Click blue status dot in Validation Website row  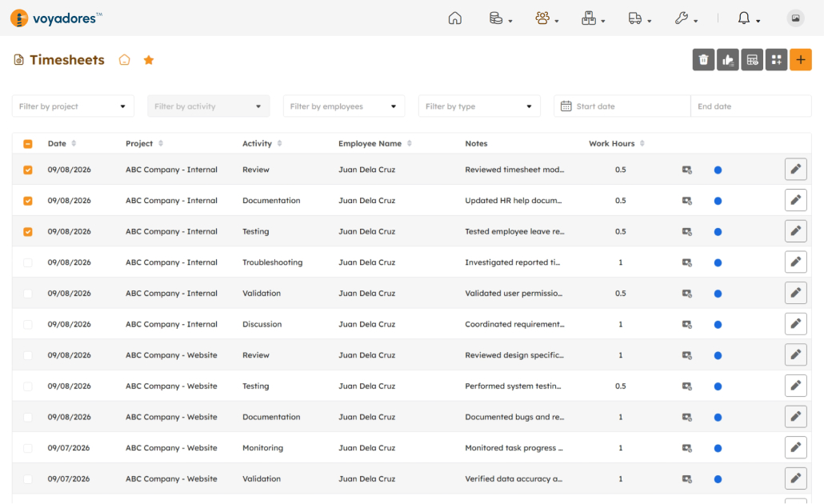[x=718, y=479]
